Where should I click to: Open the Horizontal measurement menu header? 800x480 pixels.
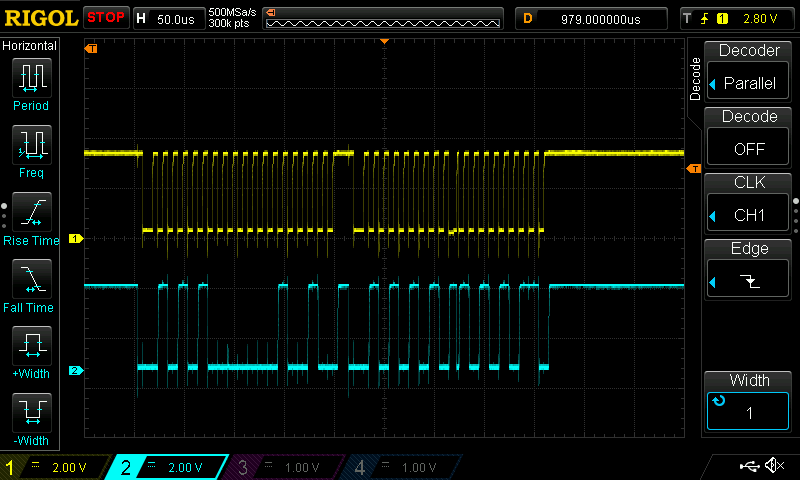coord(30,45)
